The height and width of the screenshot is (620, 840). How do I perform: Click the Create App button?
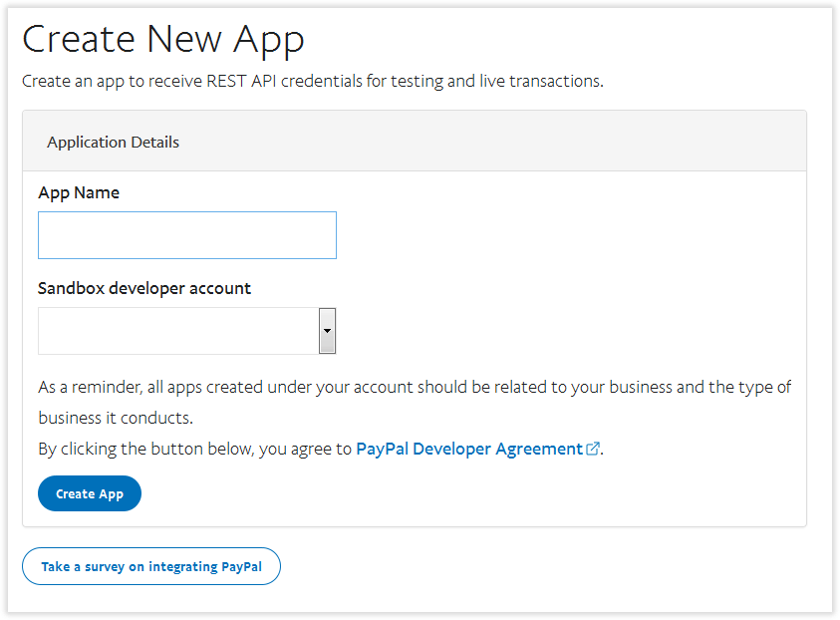(90, 493)
